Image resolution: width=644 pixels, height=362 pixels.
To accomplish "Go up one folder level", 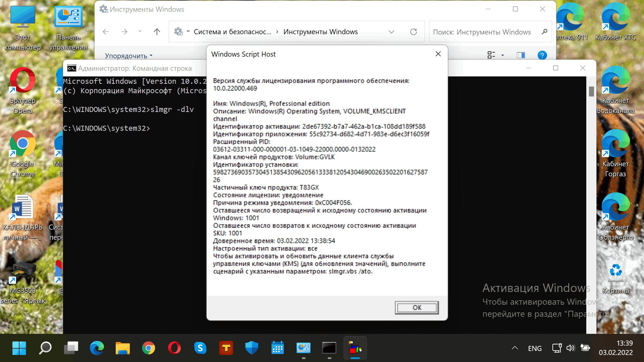I will pos(157,32).
